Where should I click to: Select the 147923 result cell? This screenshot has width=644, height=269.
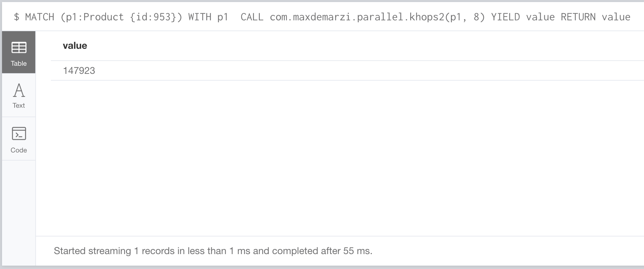(79, 71)
